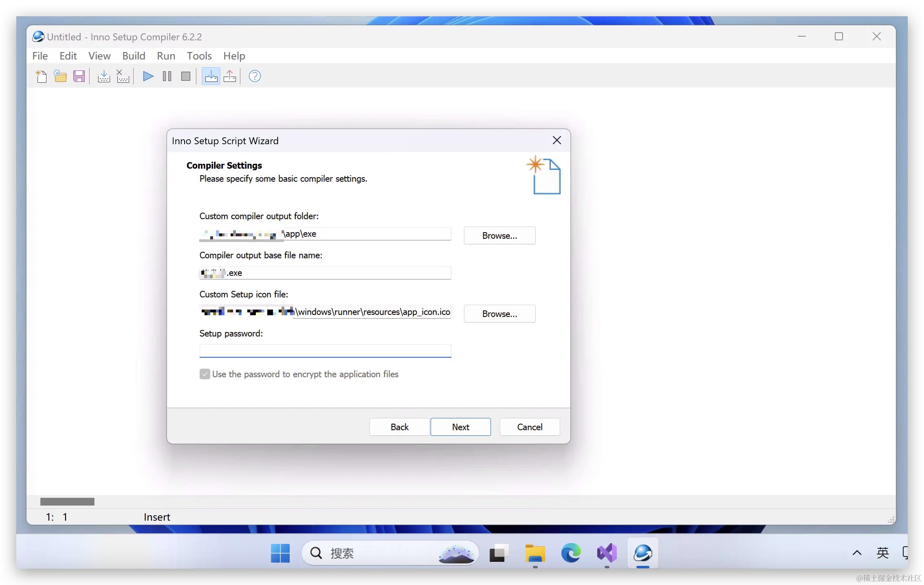The height and width of the screenshot is (585, 924).
Task: Open File Explorer from the taskbar
Action: pyautogui.click(x=535, y=553)
